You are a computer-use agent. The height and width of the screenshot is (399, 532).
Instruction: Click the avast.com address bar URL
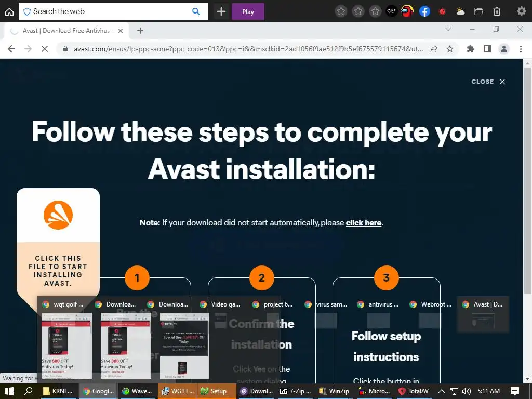(x=248, y=49)
